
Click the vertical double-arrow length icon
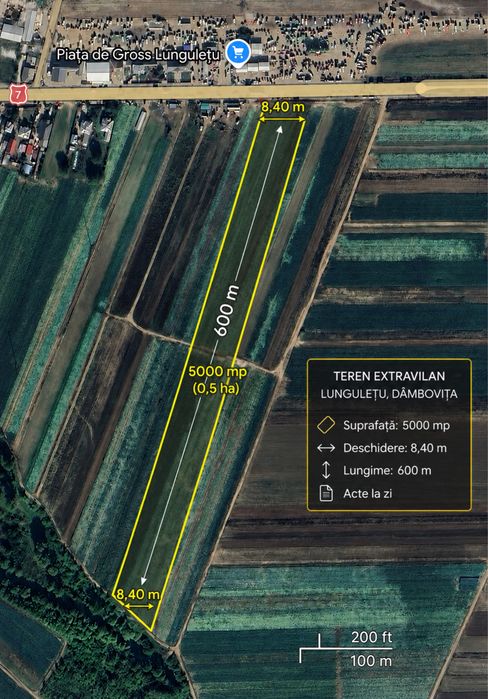[x=326, y=470]
